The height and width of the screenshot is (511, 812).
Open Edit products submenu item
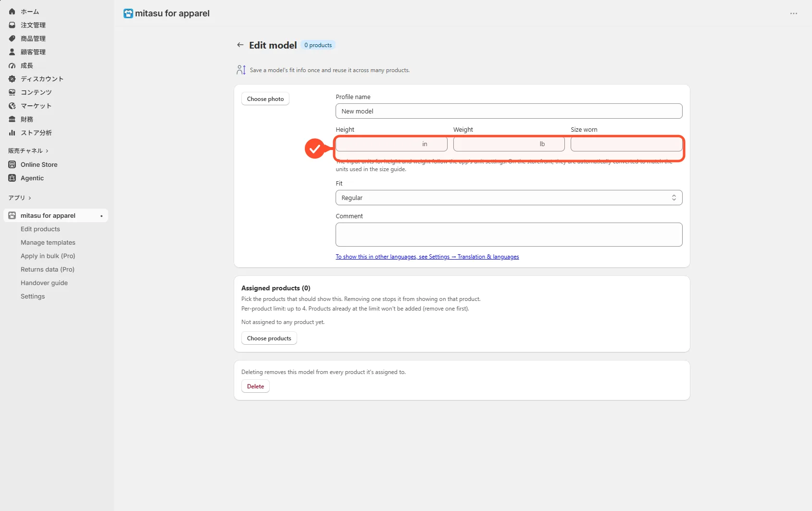[x=40, y=229]
